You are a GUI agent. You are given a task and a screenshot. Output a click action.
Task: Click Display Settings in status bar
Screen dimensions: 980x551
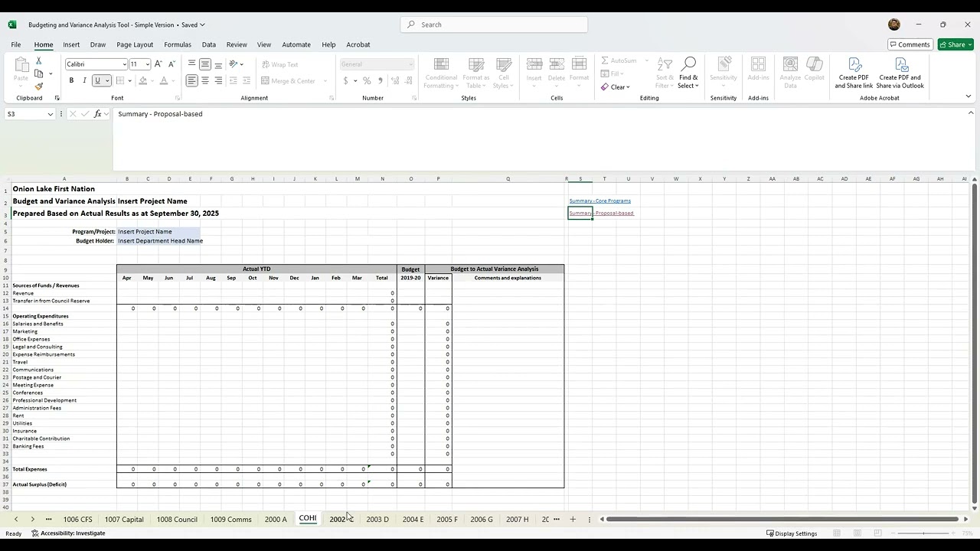coord(792,533)
